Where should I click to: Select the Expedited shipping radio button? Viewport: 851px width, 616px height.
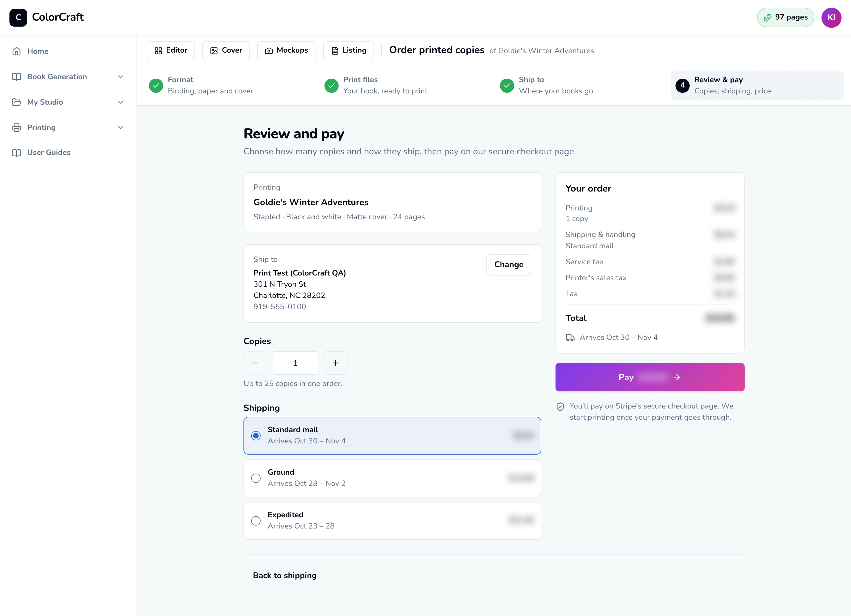[x=256, y=521]
